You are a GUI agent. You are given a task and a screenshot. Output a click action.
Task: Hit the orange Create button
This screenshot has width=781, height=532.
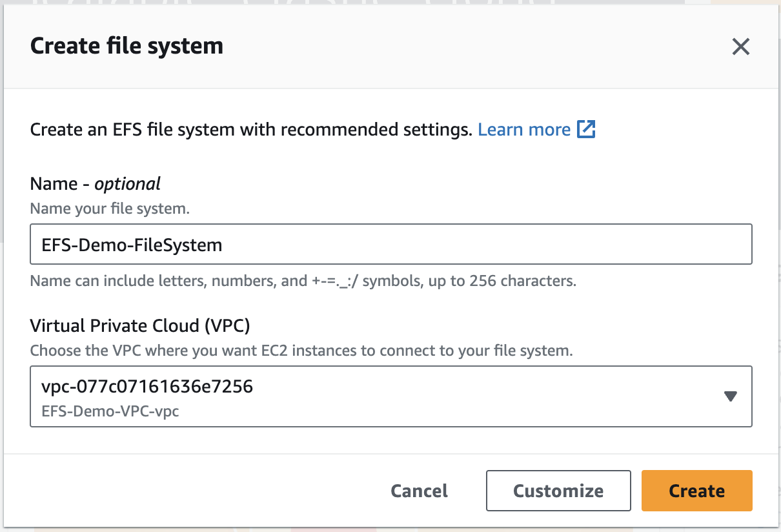coord(696,491)
